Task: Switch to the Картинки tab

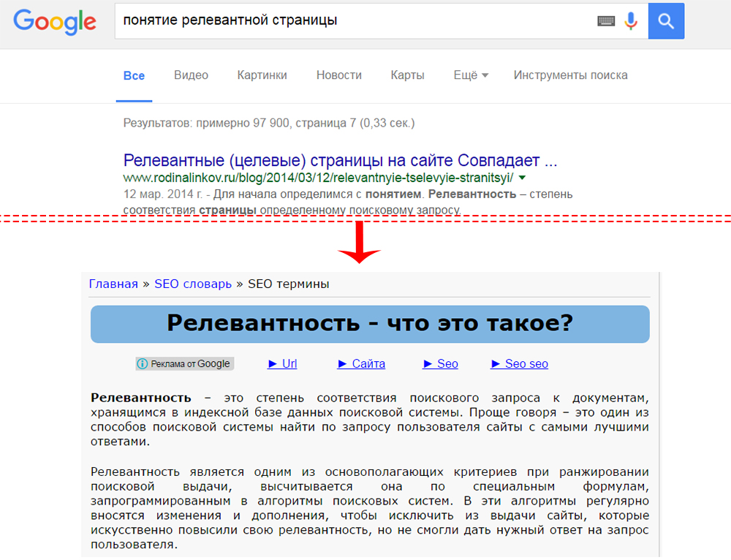Action: pos(262,75)
